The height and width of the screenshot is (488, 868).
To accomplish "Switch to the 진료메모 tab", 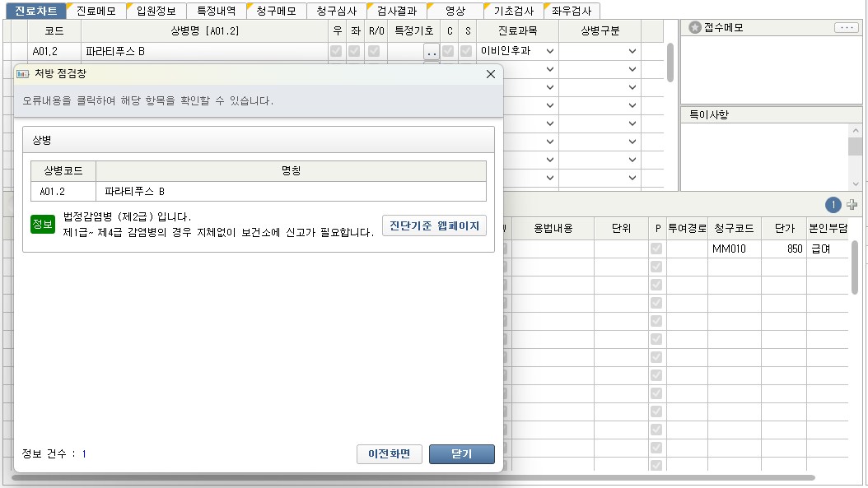I will point(96,12).
